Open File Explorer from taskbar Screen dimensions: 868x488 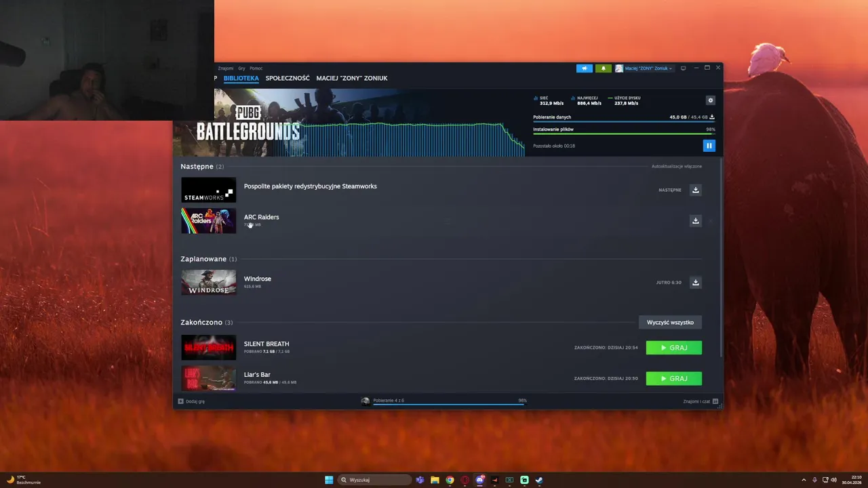tap(435, 480)
